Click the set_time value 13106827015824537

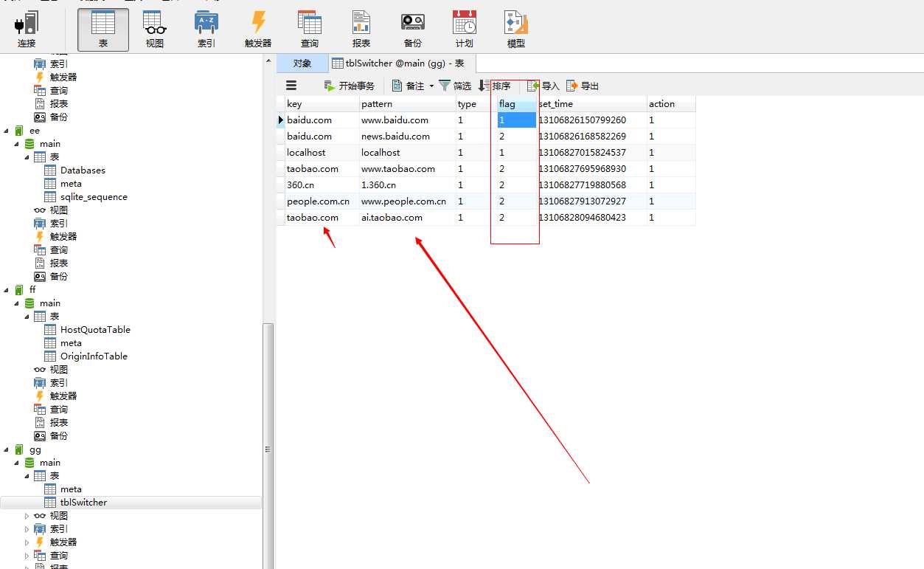coord(592,153)
